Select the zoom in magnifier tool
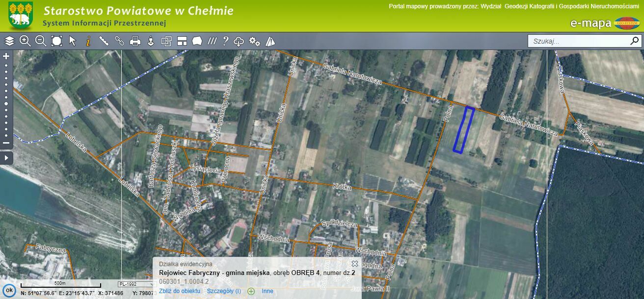The height and width of the screenshot is (299, 644). click(x=25, y=41)
